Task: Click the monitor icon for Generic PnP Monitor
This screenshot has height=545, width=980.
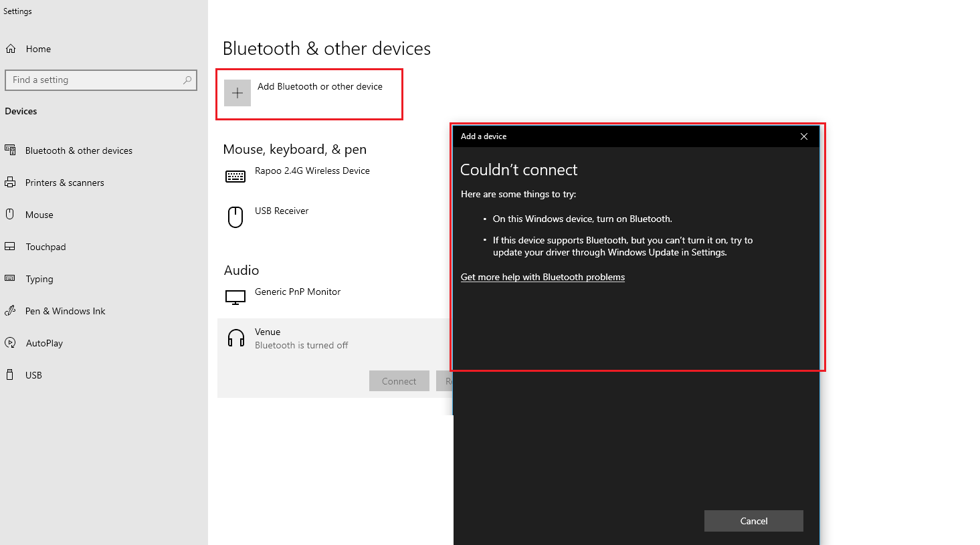Action: (235, 298)
